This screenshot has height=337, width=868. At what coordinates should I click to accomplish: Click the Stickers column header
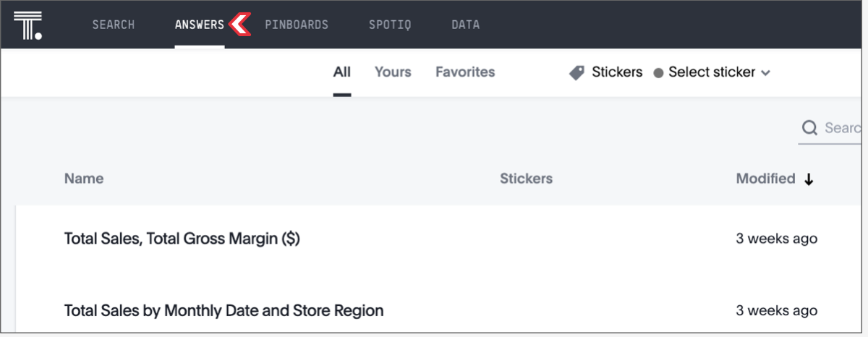pos(526,179)
